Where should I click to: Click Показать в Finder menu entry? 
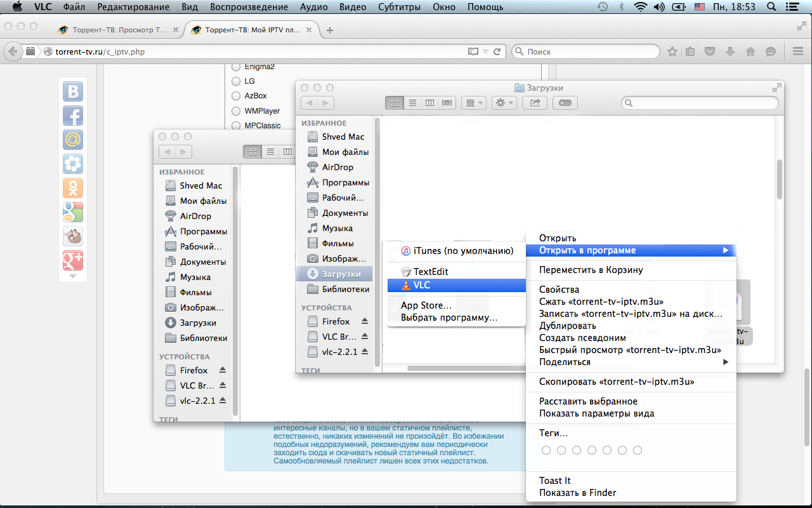tap(632, 493)
